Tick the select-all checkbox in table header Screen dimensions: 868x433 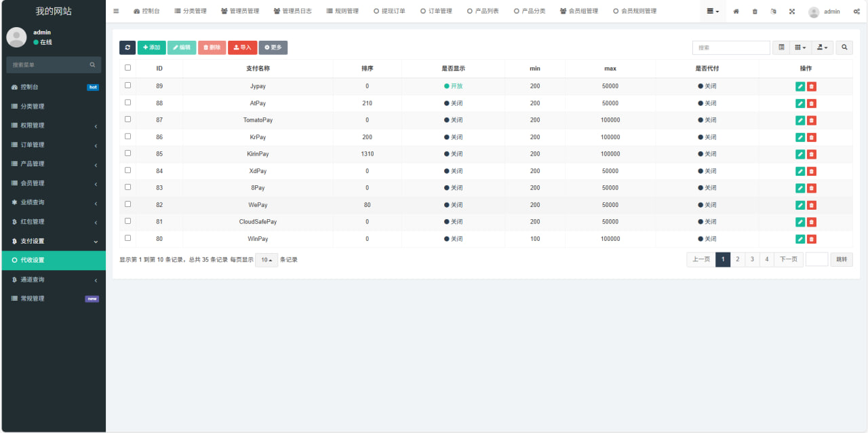tap(127, 68)
